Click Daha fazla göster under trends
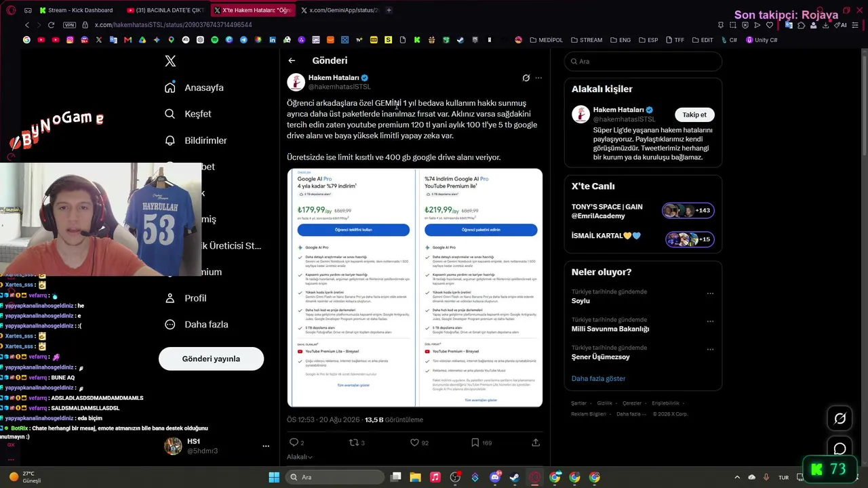The width and height of the screenshot is (868, 488). [x=598, y=378]
